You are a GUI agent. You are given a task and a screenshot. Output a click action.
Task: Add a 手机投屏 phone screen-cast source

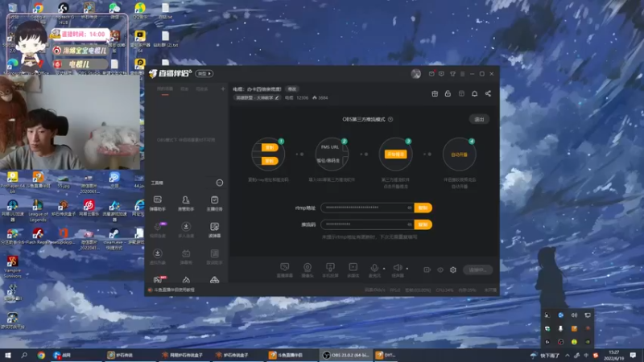pyautogui.click(x=330, y=270)
